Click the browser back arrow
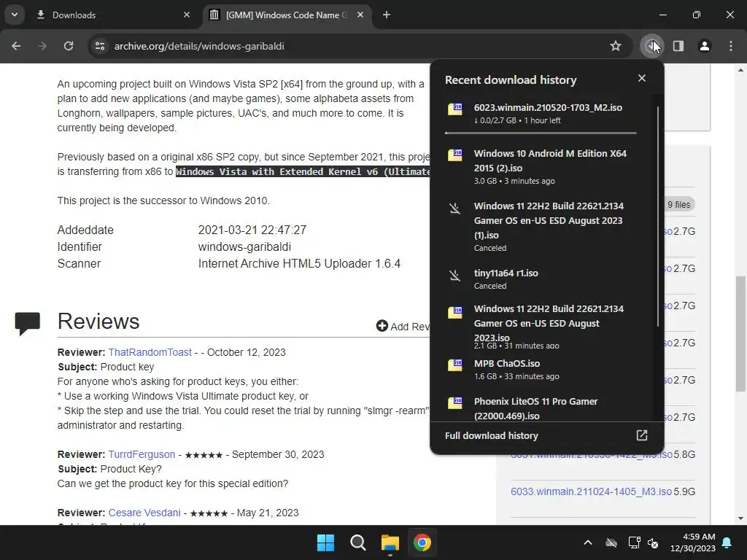Image resolution: width=747 pixels, height=560 pixels. (x=16, y=46)
